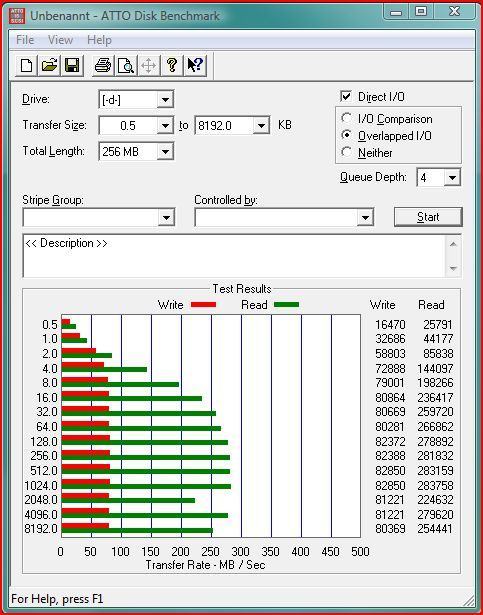Maximize the ATTO Disk Benchmark window
Viewport: 483px width, 615px height.
coord(421,12)
